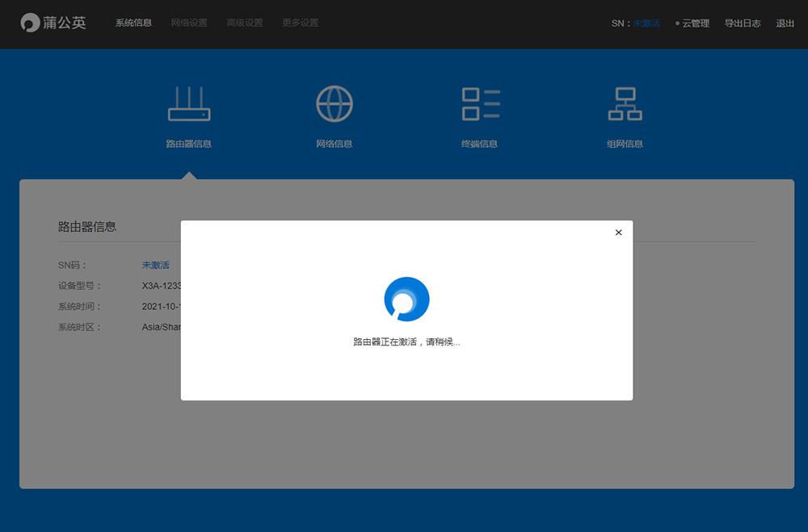Click the 路由器正在激活 message text
Screen dimensions: 808x532
406,342
